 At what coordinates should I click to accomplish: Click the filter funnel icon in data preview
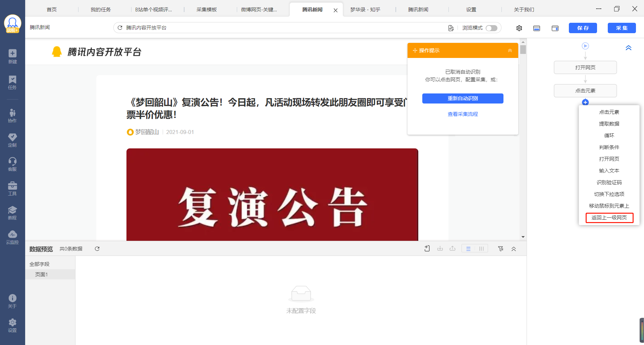500,249
